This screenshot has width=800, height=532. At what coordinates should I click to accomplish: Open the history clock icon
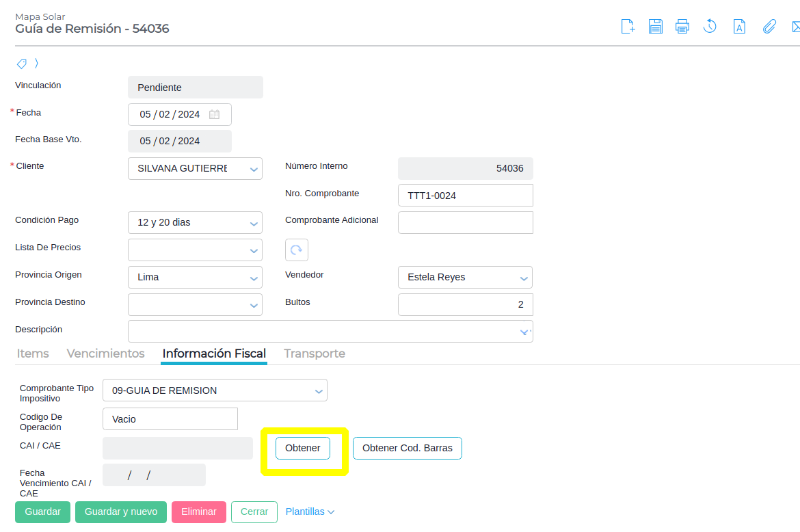coord(710,27)
